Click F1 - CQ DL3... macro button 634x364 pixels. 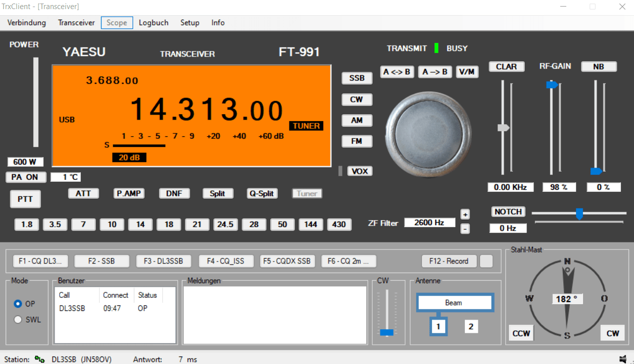pyautogui.click(x=40, y=261)
